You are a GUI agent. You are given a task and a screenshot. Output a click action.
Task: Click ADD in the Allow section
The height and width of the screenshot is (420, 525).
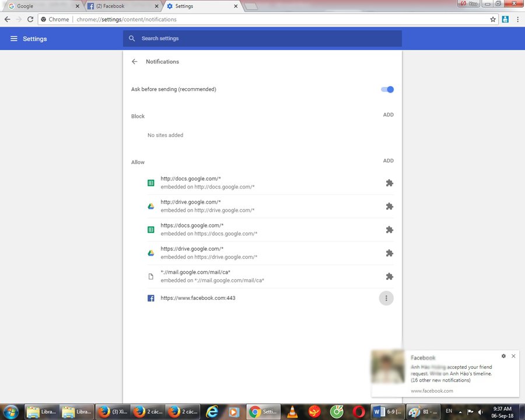tap(388, 161)
